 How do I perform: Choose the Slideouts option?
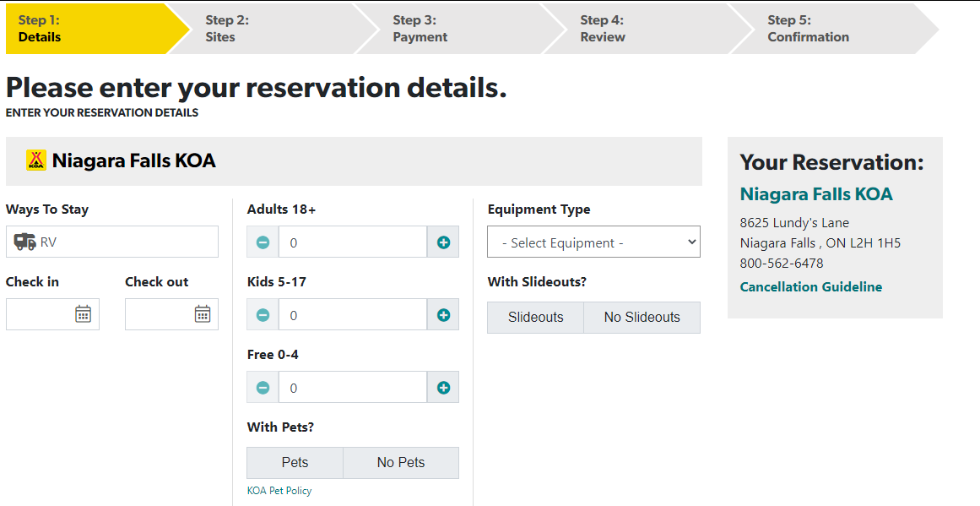point(536,318)
